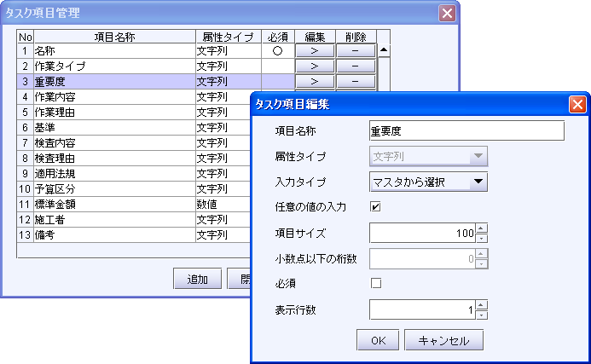Close the タスク項目編集 dialog
Screen dimensions: 591x364
[x=577, y=104]
